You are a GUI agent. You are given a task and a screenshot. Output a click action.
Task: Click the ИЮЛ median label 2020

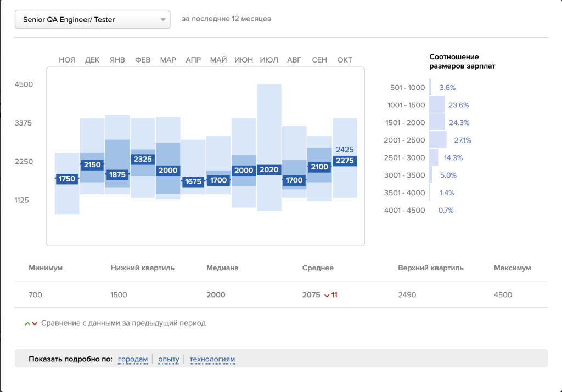[x=269, y=170]
